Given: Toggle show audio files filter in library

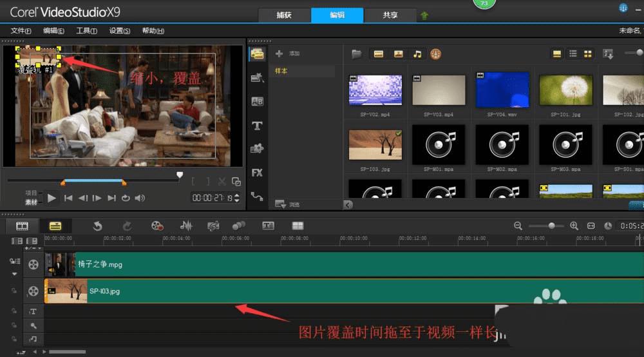Looking at the screenshot, I should click(417, 54).
